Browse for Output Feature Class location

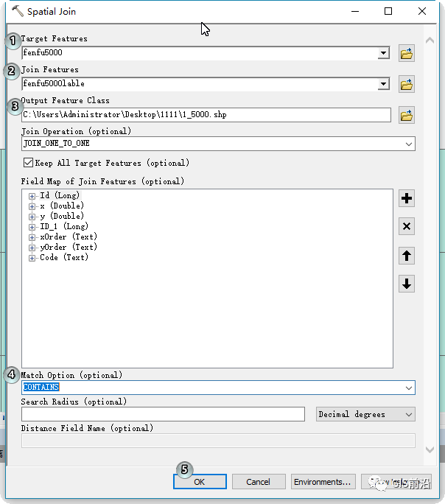407,115
